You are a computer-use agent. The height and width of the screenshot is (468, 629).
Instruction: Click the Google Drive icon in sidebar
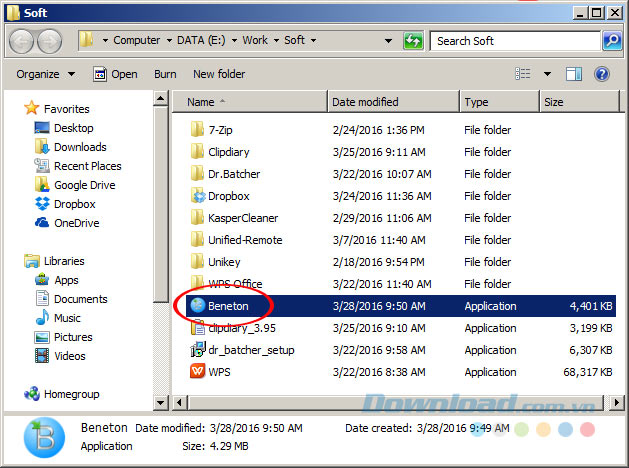pyautogui.click(x=42, y=185)
